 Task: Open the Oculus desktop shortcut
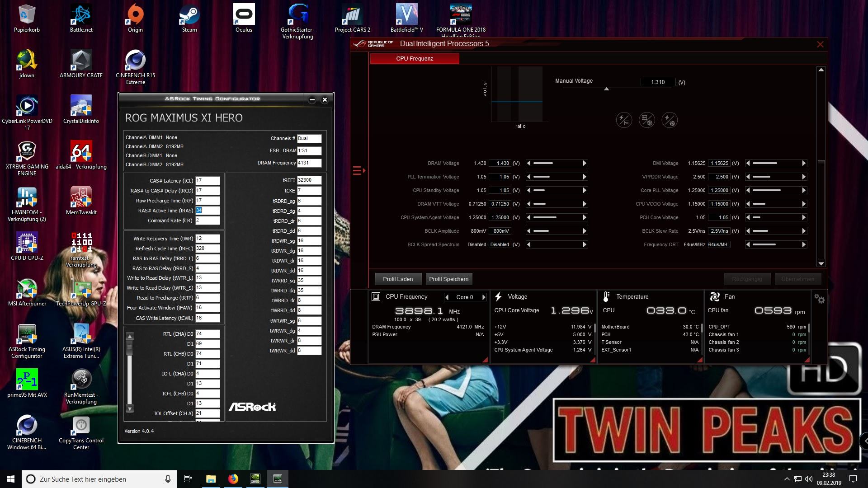pyautogui.click(x=244, y=19)
